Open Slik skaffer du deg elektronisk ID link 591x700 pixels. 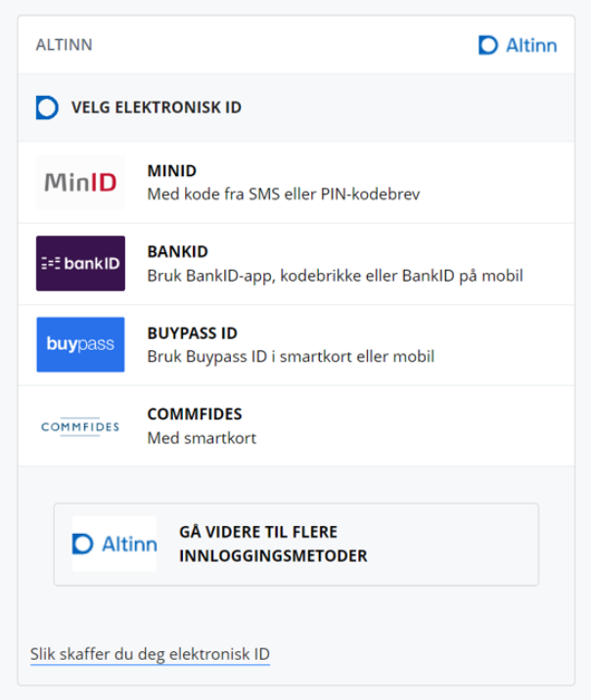pos(150,654)
